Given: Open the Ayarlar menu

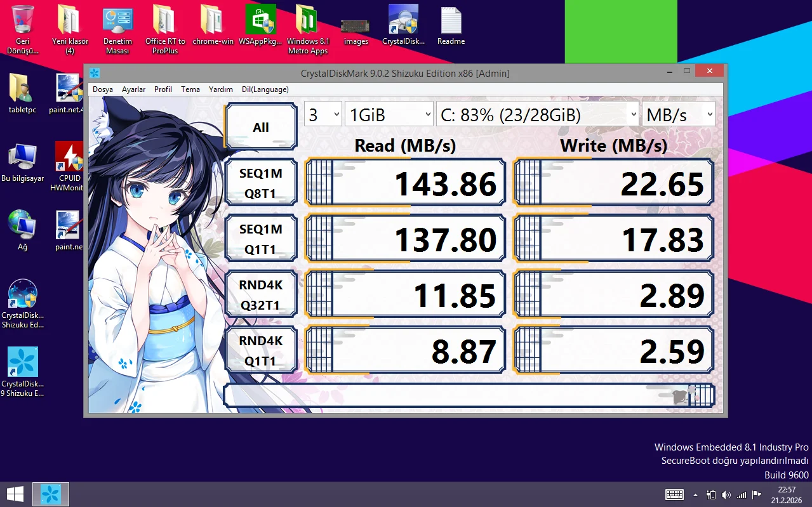Looking at the screenshot, I should (x=134, y=89).
